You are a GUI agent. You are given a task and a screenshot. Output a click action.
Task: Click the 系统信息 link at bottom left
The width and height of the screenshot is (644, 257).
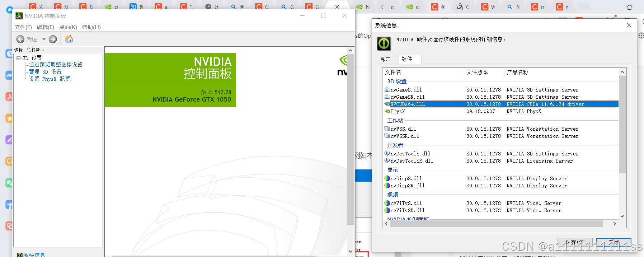(34, 254)
